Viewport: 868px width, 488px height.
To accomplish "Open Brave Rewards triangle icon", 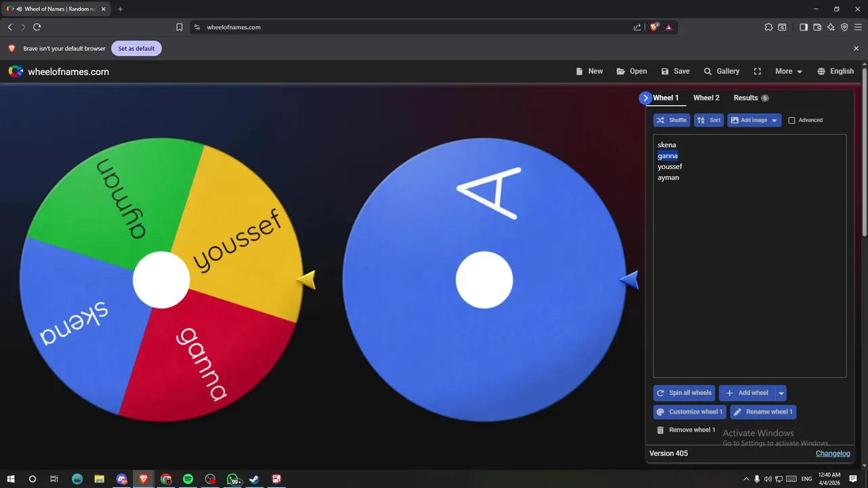I will point(669,27).
